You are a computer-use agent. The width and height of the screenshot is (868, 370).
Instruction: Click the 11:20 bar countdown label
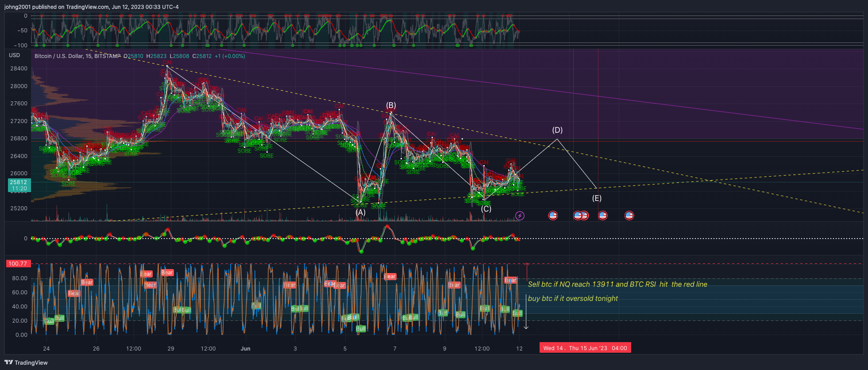pos(19,188)
